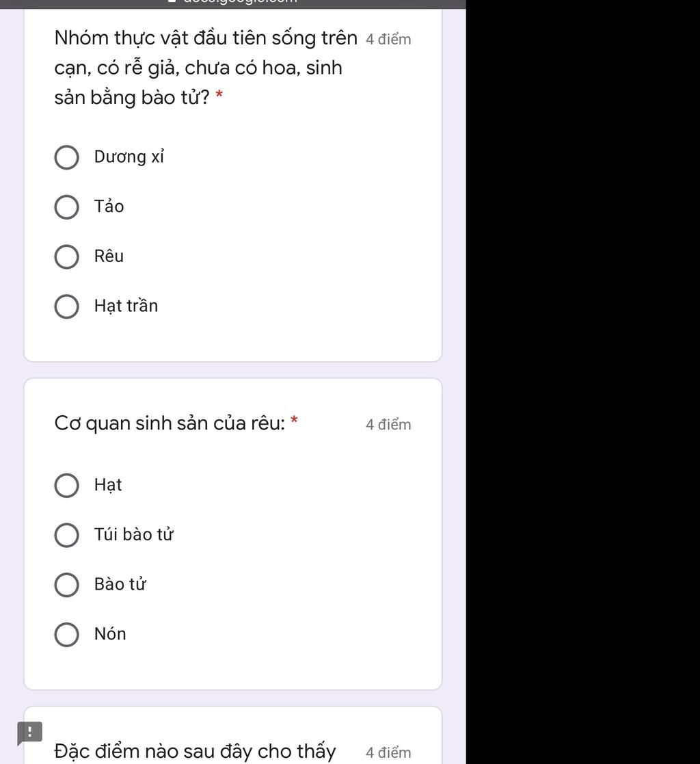This screenshot has height=764, width=700.
Task: Click the red asterisk after 'của rêu:'
Action: [295, 419]
